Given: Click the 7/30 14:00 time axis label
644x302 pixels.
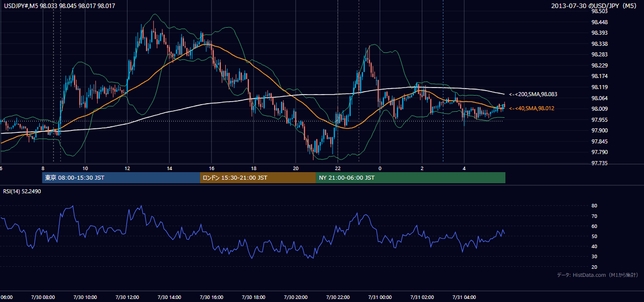Looking at the screenshot, I should tap(169, 297).
